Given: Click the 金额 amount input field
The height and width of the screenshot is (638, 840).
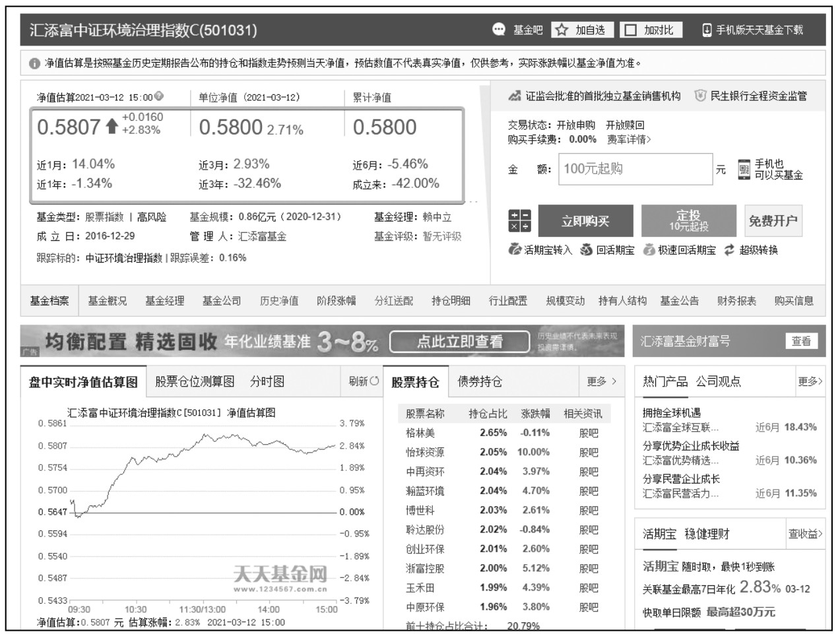Looking at the screenshot, I should 635,170.
